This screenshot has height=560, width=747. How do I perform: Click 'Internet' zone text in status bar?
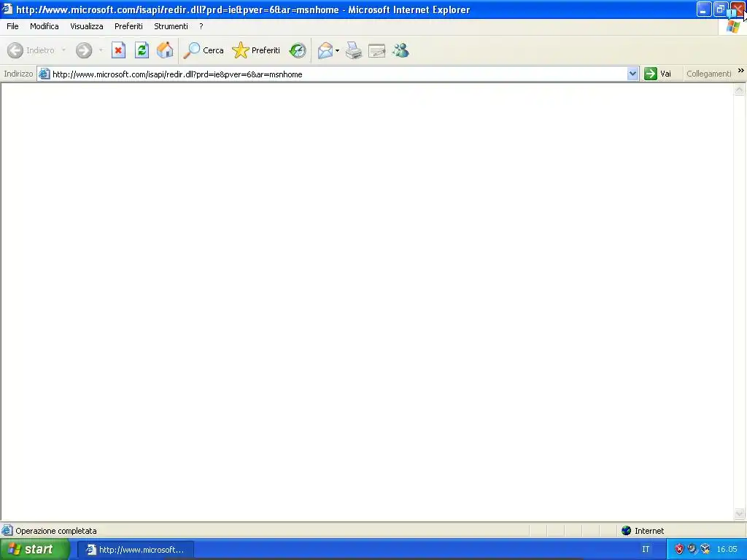tap(649, 531)
